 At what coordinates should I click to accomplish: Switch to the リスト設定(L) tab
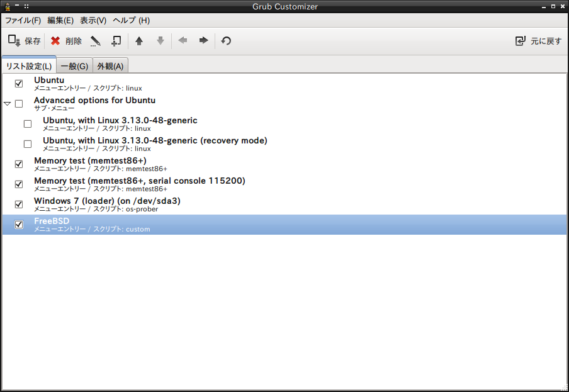pos(29,66)
